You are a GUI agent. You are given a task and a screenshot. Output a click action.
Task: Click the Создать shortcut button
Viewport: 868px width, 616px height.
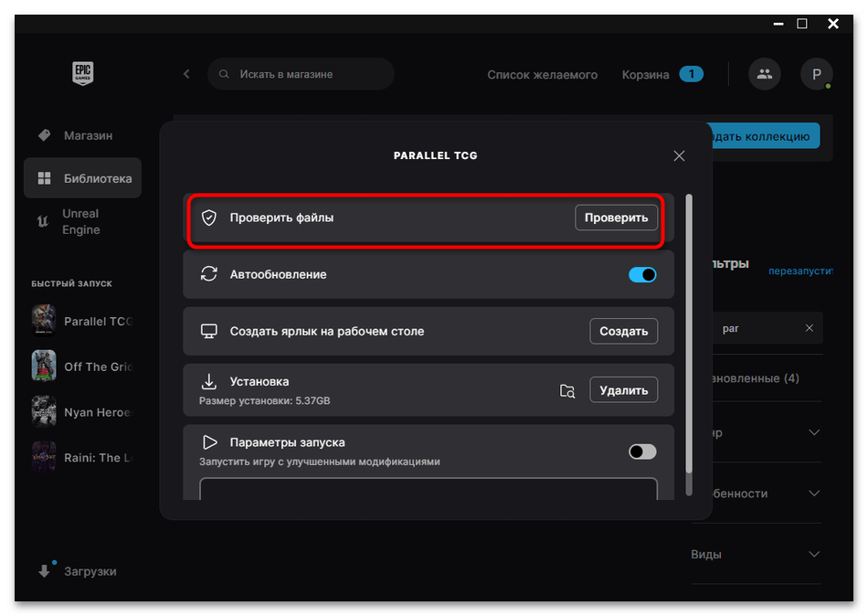(623, 331)
